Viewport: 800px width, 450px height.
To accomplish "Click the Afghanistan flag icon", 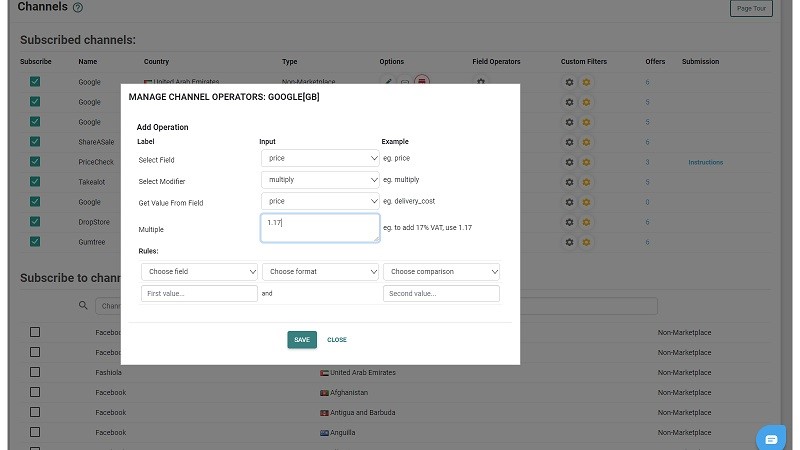I will coord(324,393).
